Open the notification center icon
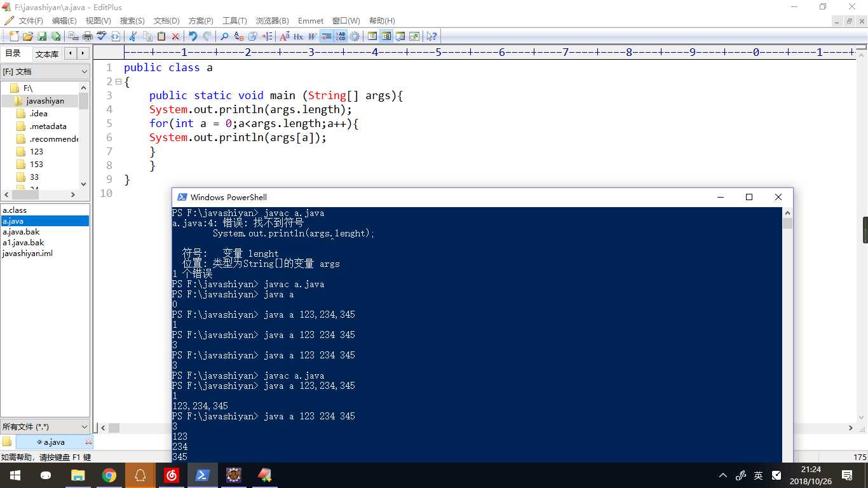This screenshot has height=488, width=868. coord(847,475)
